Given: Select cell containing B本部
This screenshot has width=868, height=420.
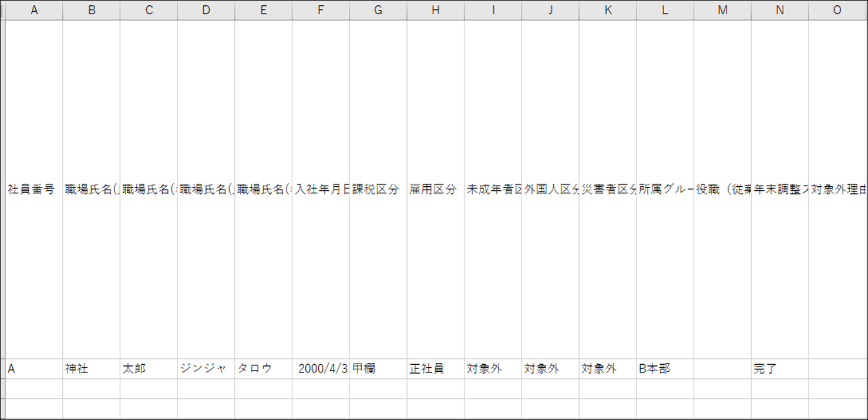Looking at the screenshot, I should coord(664,369).
